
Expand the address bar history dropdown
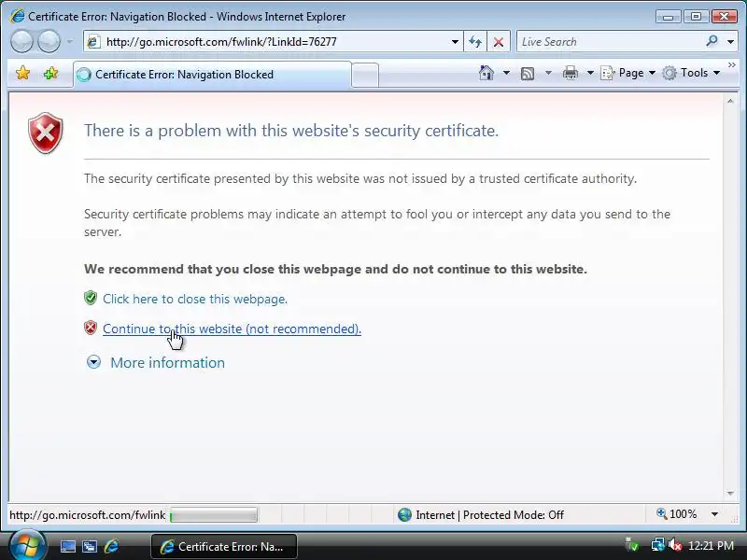point(455,42)
